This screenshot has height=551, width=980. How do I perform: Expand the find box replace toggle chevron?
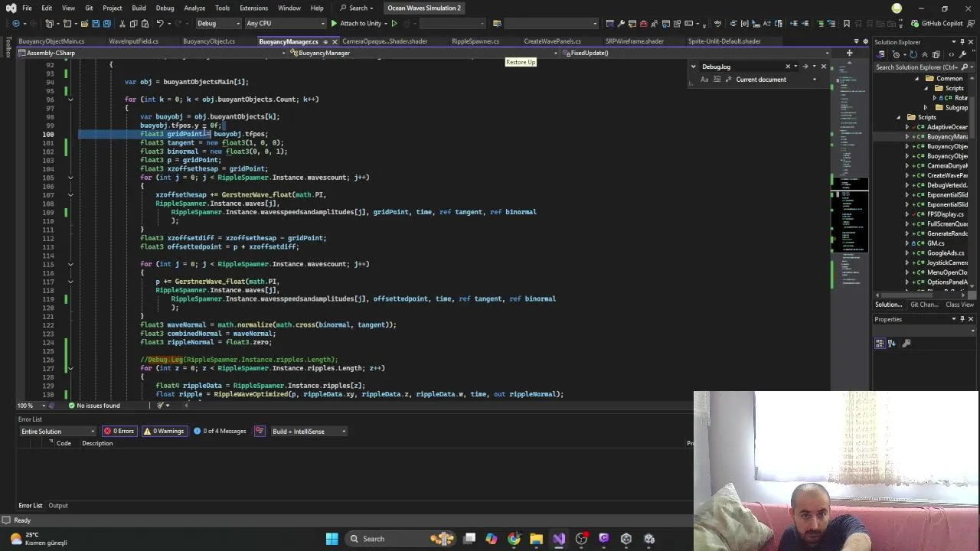coord(693,67)
